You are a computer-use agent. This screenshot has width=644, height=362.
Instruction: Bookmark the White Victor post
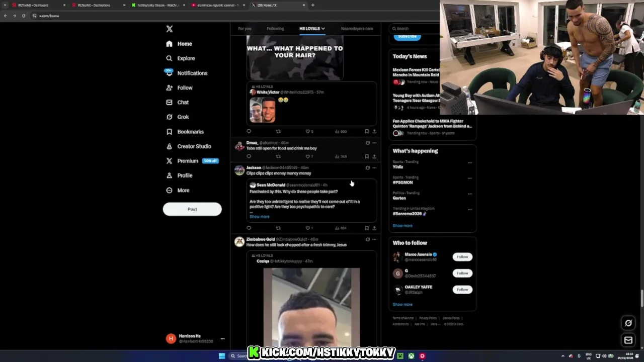[x=367, y=131]
